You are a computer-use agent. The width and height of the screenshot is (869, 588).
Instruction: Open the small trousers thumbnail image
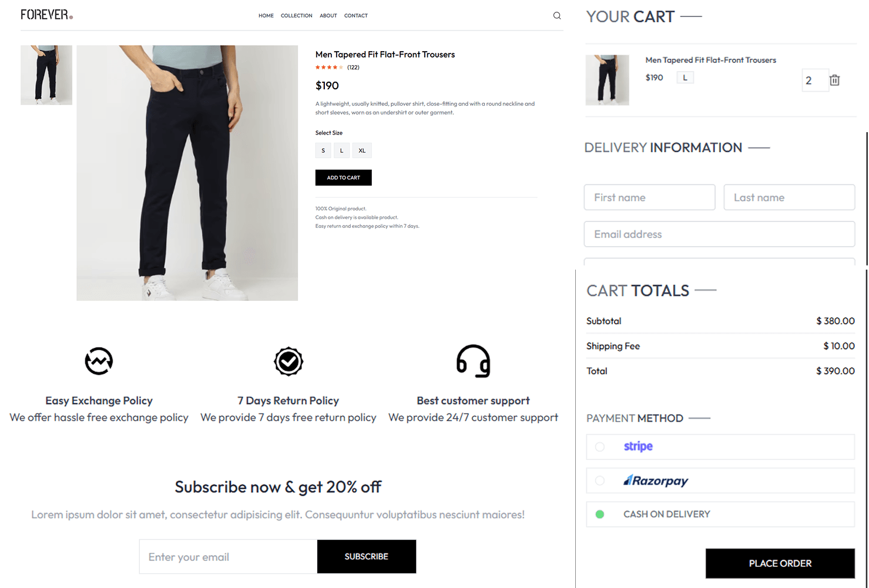click(46, 75)
